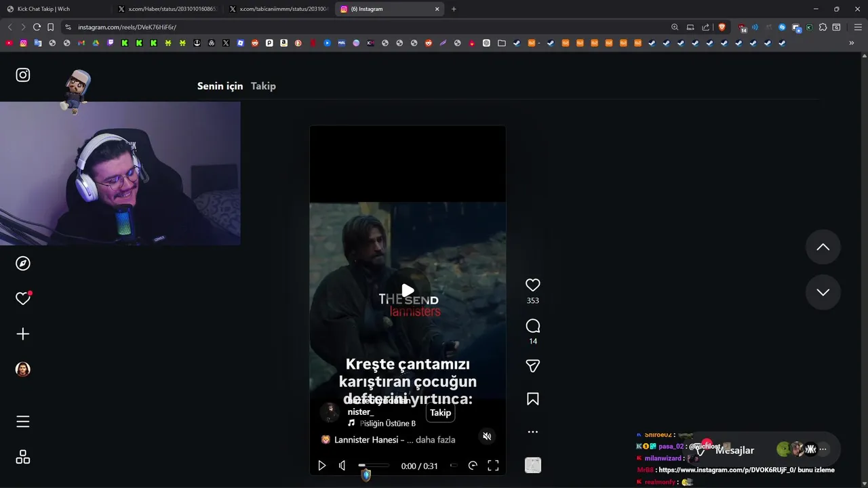Click the browser back arrow
This screenshot has height=488, width=868.
(x=9, y=27)
